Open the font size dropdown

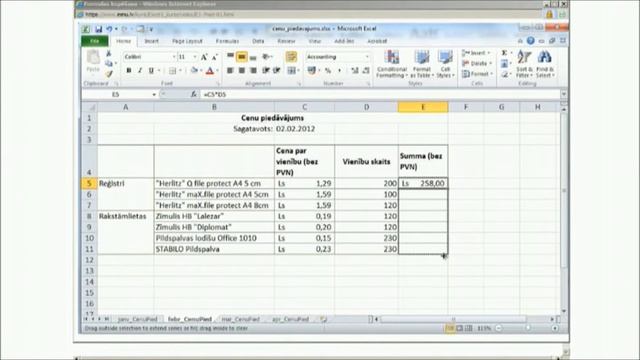195,57
